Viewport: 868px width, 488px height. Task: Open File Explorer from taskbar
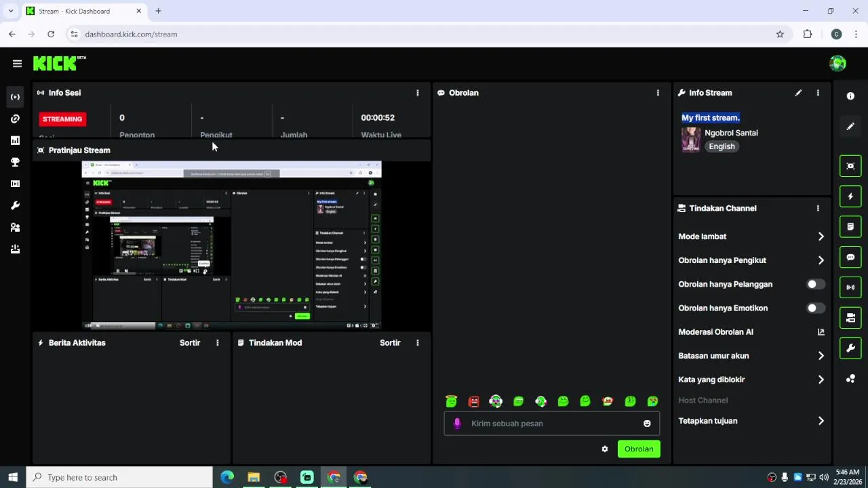pos(254,477)
